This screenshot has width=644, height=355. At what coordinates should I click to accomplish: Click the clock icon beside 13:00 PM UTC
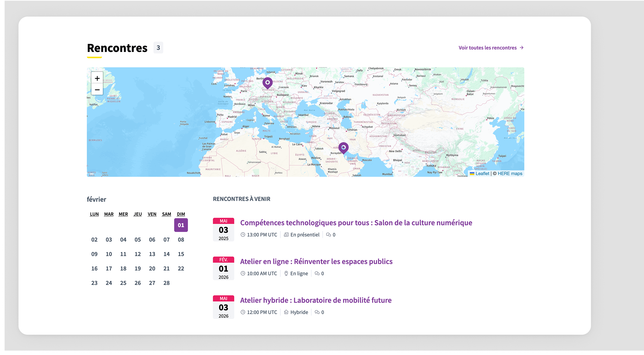point(243,235)
